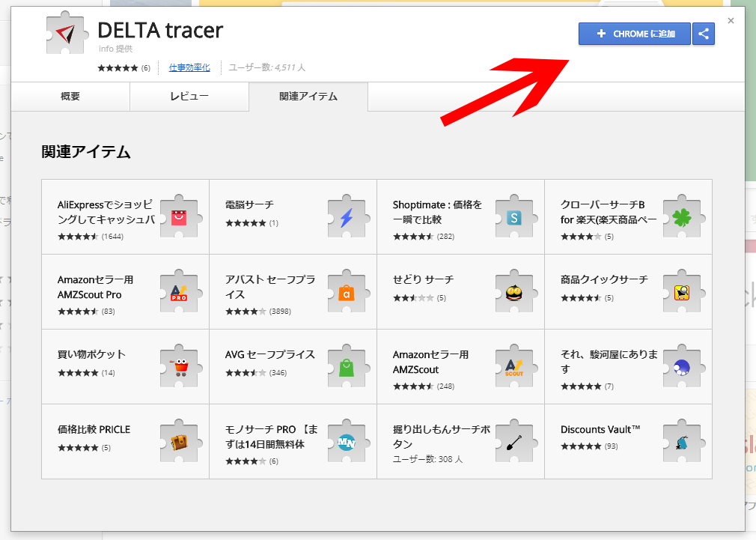Open the Shoptimate : 価格を一瞬で比較 title

pos(437,212)
